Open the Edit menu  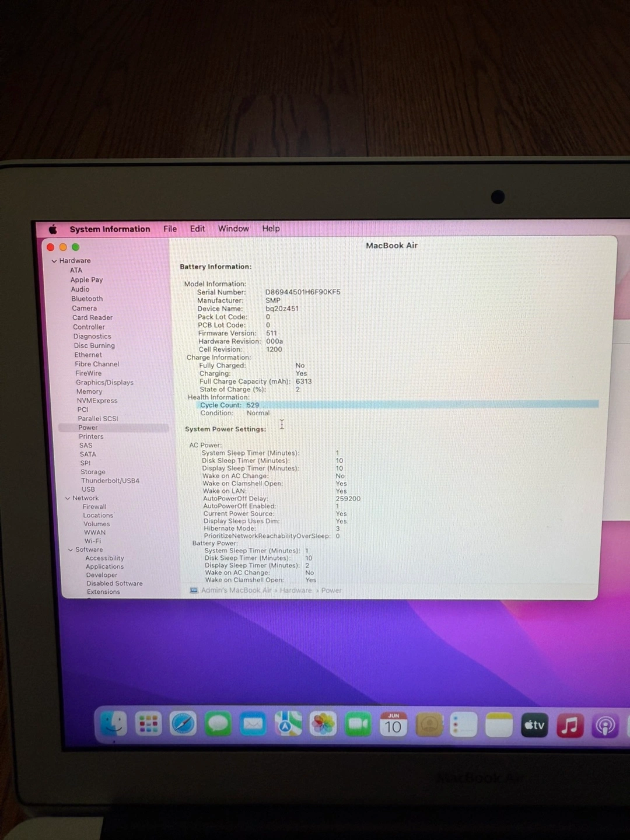coord(197,229)
